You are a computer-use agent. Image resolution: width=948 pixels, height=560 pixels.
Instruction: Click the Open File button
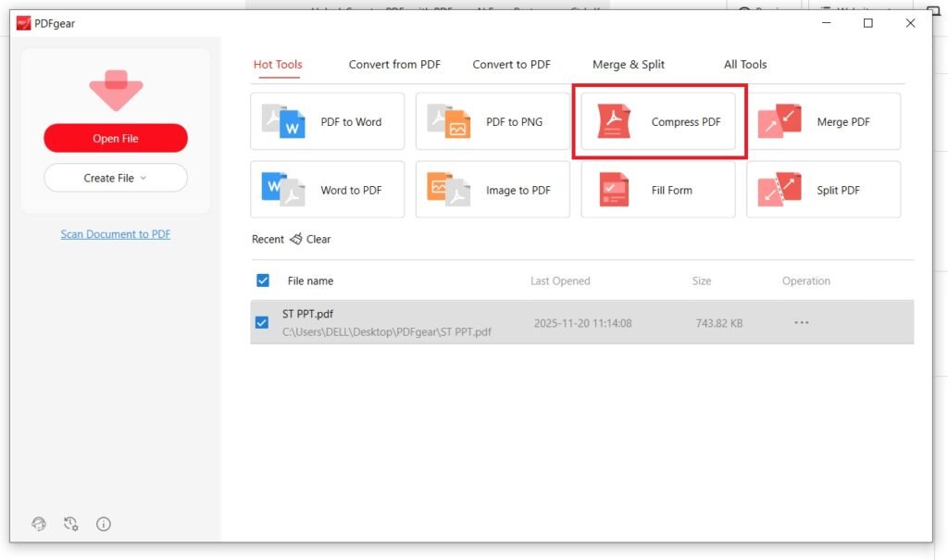(x=115, y=137)
